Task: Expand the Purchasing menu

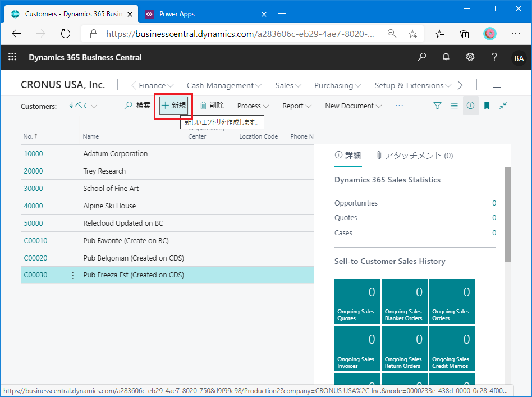Action: 337,85
